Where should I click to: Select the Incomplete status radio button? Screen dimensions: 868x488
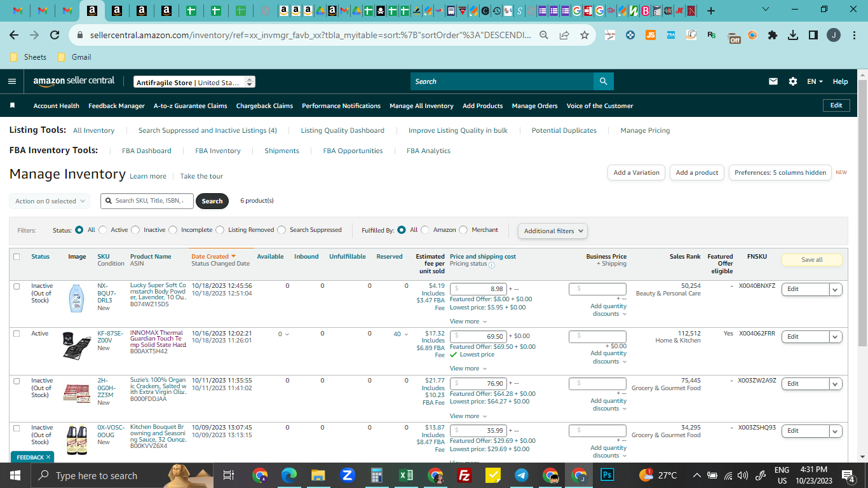pos(173,230)
